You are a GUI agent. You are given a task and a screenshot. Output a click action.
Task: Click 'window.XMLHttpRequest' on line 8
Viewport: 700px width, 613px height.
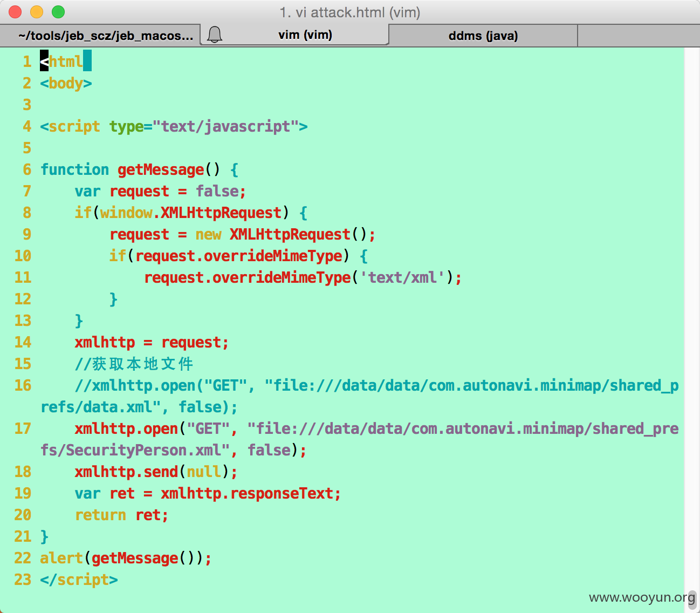click(190, 213)
